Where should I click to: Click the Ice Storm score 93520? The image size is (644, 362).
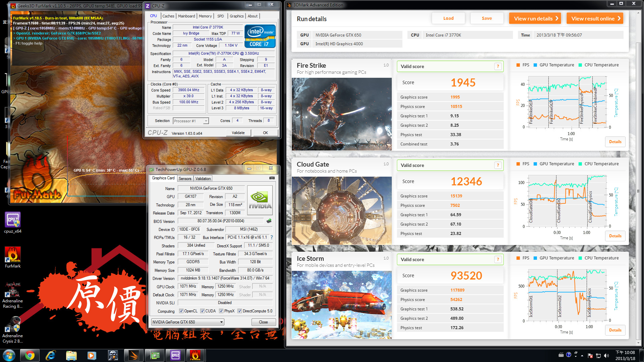466,276
